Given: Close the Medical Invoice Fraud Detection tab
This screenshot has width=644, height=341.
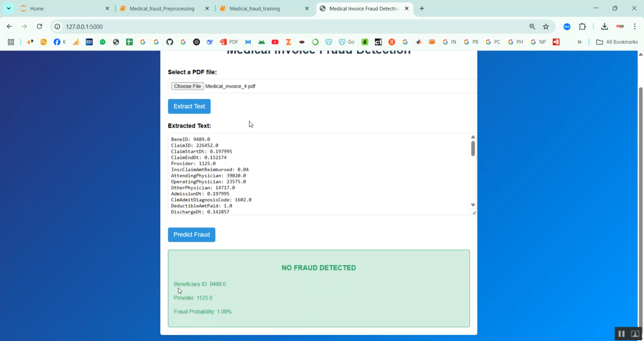Looking at the screenshot, I should 406,9.
